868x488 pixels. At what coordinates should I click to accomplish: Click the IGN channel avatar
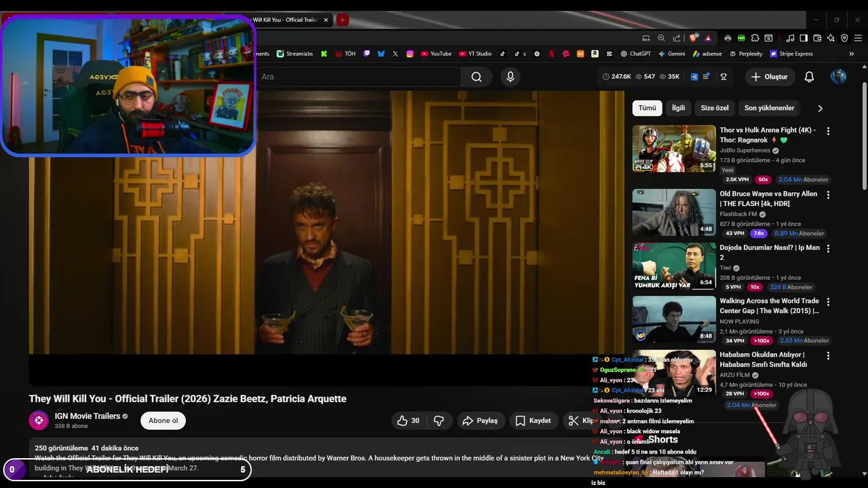click(39, 420)
